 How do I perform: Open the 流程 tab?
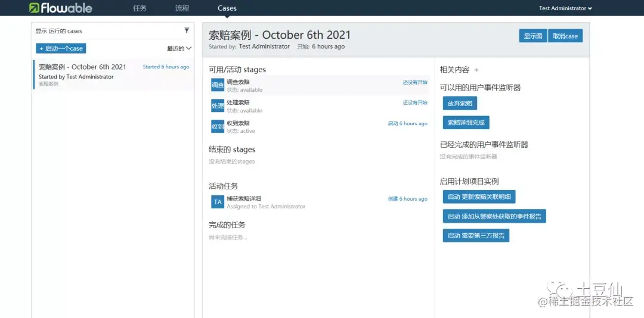pos(182,8)
